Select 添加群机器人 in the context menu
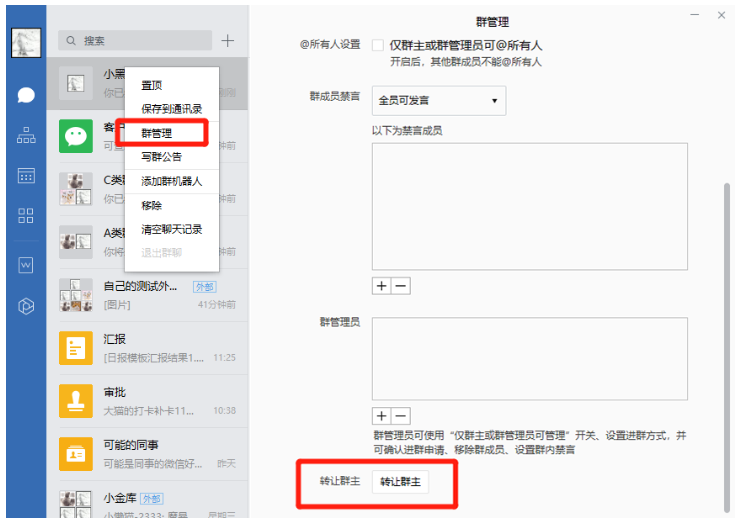 pos(172,181)
